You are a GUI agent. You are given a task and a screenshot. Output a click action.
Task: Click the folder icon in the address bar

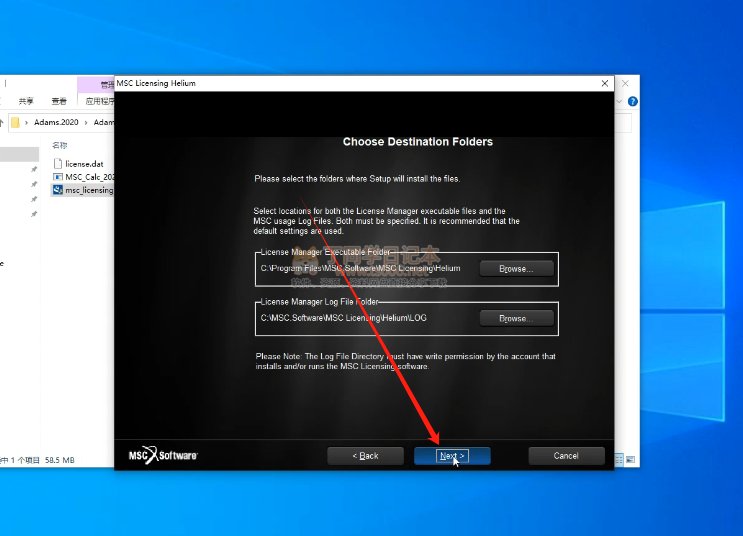(x=16, y=122)
